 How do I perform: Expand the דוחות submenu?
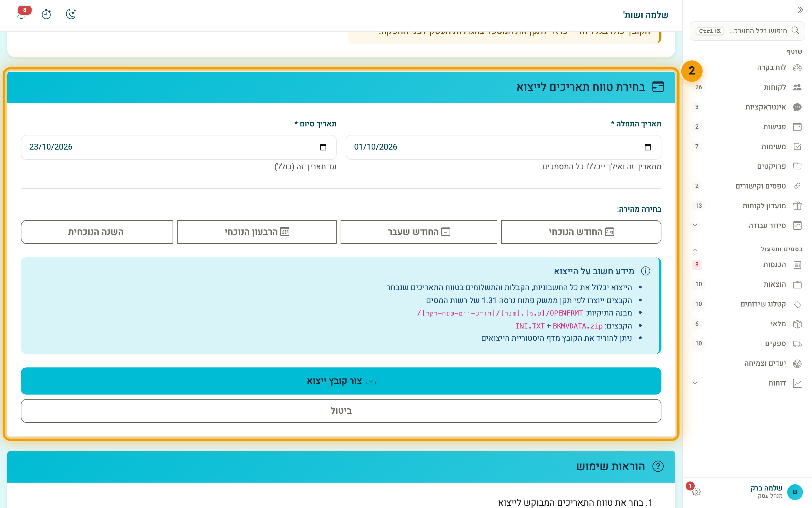pos(695,383)
